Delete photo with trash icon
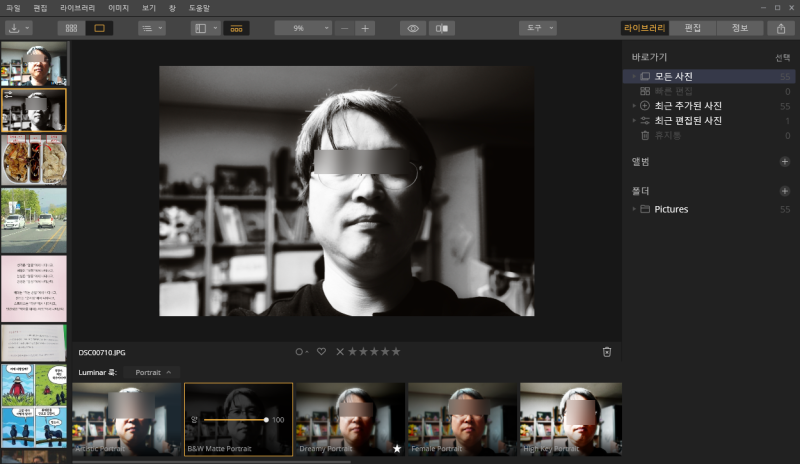This screenshot has width=800, height=464. (607, 352)
